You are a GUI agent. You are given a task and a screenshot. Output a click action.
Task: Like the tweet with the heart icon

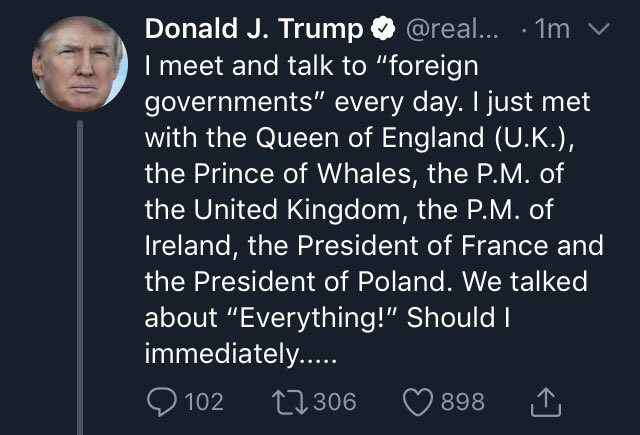419,401
